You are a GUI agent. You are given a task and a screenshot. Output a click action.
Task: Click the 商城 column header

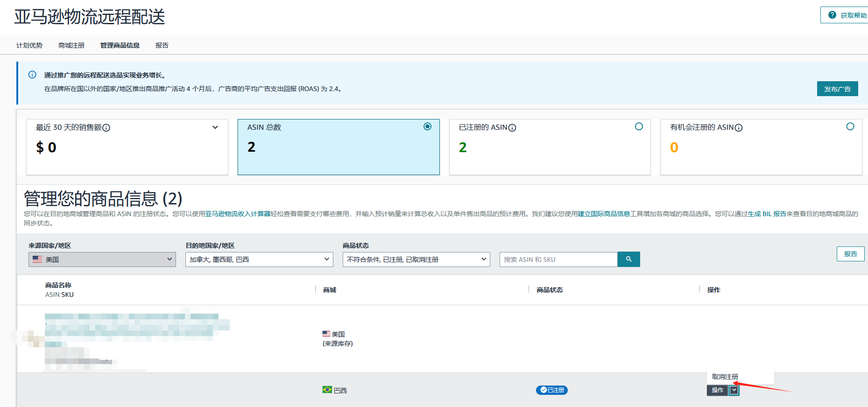click(330, 290)
